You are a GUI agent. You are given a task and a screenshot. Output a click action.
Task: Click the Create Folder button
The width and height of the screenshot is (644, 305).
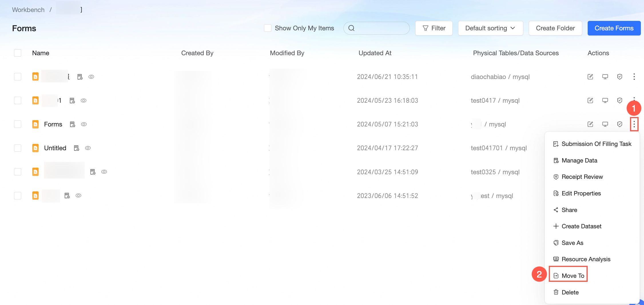tap(555, 28)
